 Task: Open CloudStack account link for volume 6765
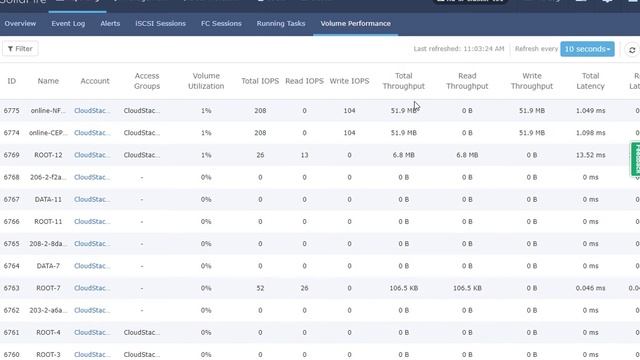92,244
